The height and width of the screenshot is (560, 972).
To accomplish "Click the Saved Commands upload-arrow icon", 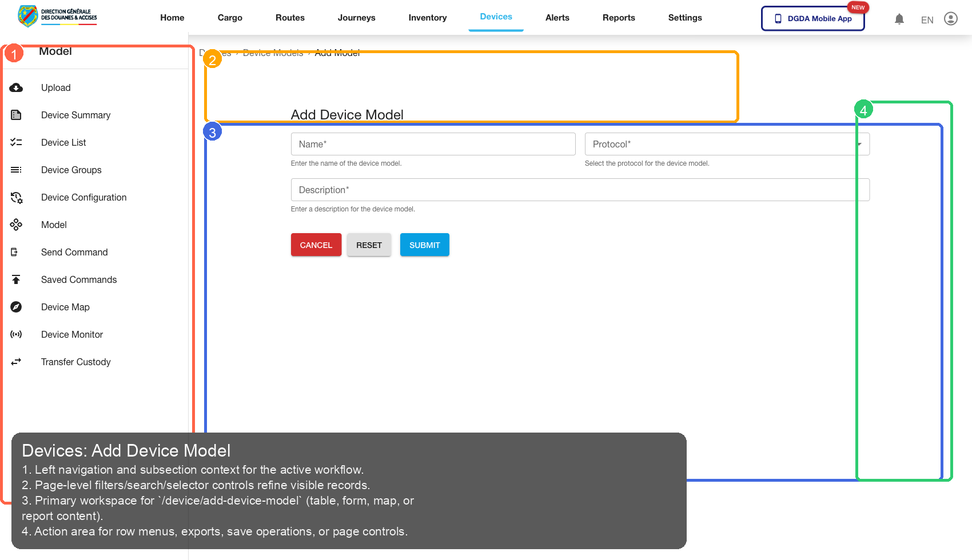I will pos(16,279).
